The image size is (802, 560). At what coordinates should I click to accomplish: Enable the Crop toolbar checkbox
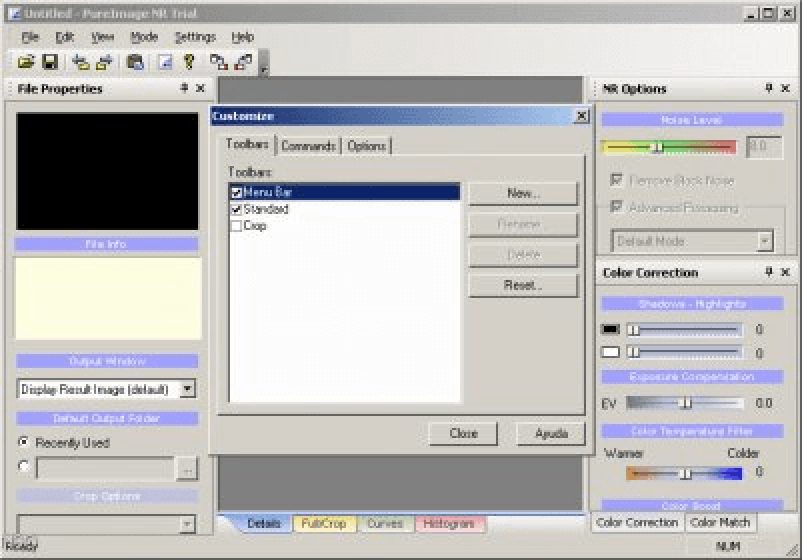tap(236, 226)
